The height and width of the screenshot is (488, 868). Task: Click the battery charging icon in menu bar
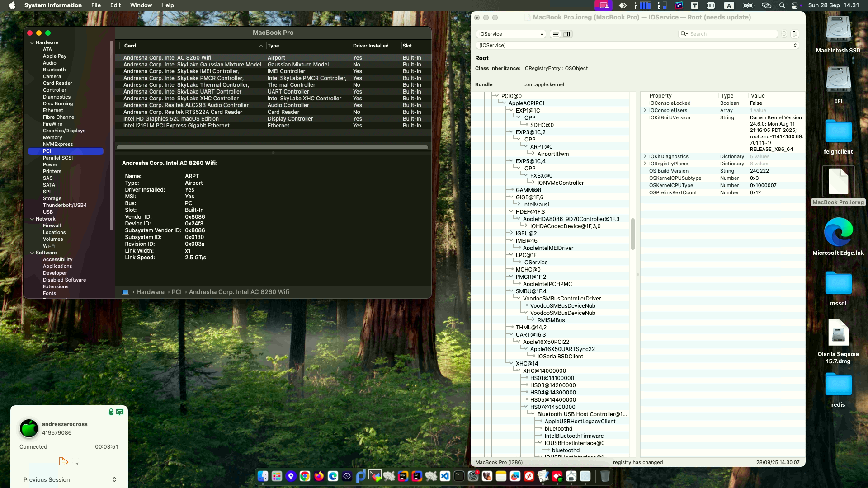[x=748, y=5]
